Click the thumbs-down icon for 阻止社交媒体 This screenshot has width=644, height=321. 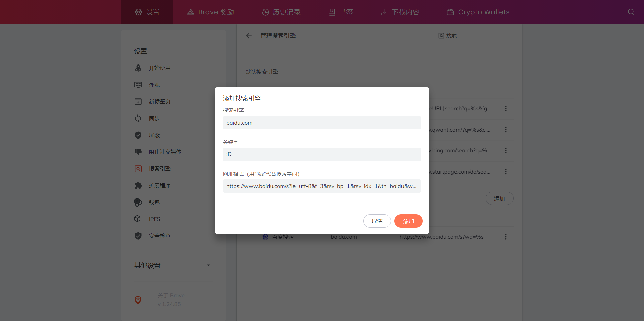coord(138,152)
